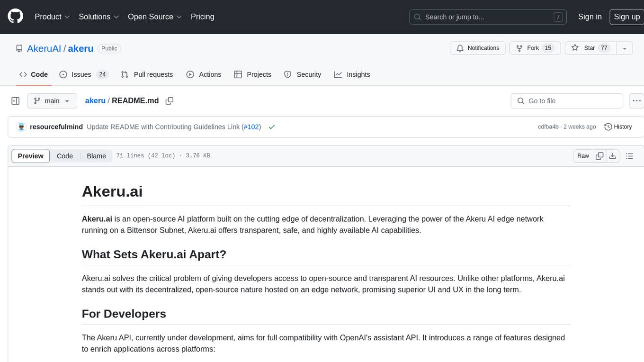Viewport: 644px width, 362px height.
Task: Focus the Search or jump to field
Action: [488, 17]
